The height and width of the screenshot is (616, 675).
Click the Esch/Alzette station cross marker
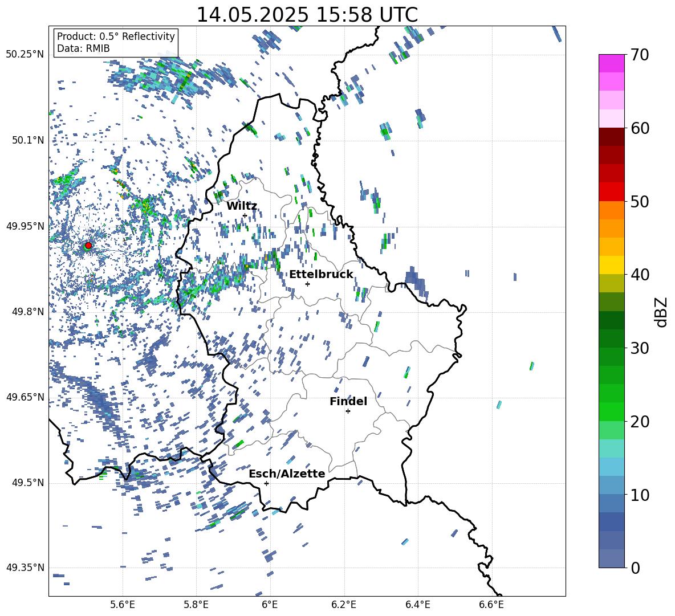(266, 483)
